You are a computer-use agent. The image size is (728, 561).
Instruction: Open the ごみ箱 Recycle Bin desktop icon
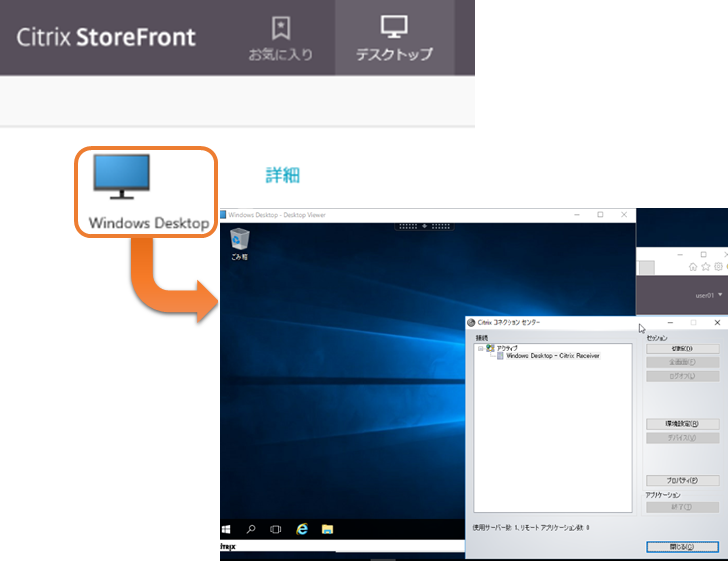240,244
